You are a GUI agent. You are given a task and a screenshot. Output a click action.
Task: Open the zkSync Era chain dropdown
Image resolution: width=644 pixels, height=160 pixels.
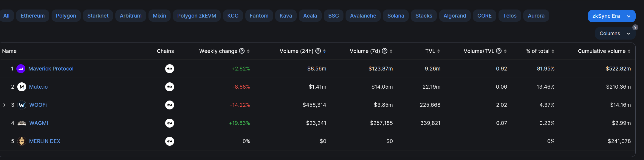click(x=612, y=16)
